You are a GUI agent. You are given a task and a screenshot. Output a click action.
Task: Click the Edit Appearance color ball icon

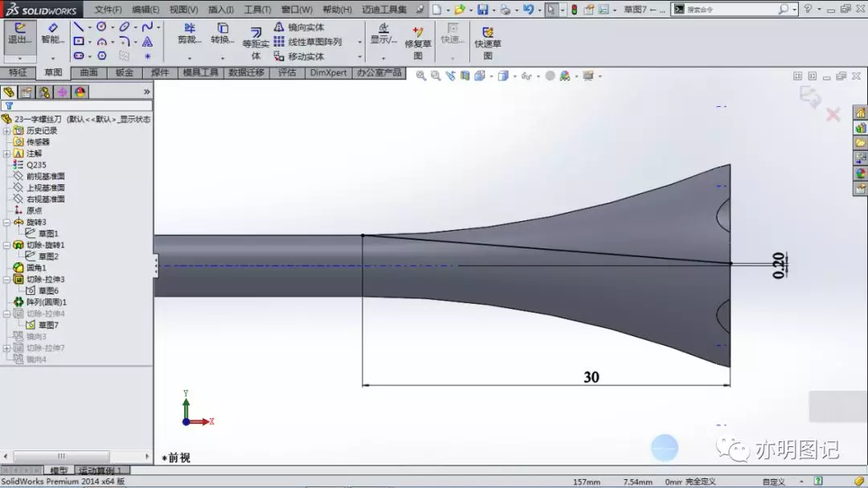pyautogui.click(x=565, y=76)
